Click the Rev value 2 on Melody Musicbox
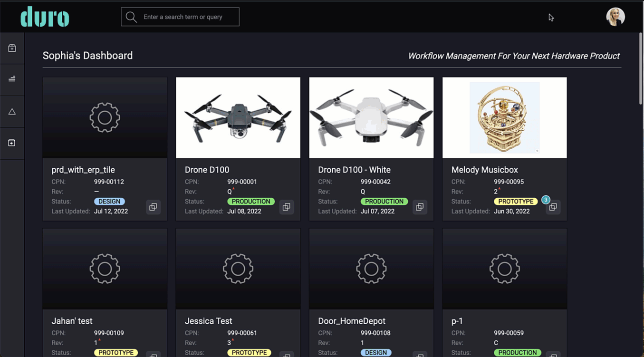The height and width of the screenshot is (357, 644). coord(496,192)
